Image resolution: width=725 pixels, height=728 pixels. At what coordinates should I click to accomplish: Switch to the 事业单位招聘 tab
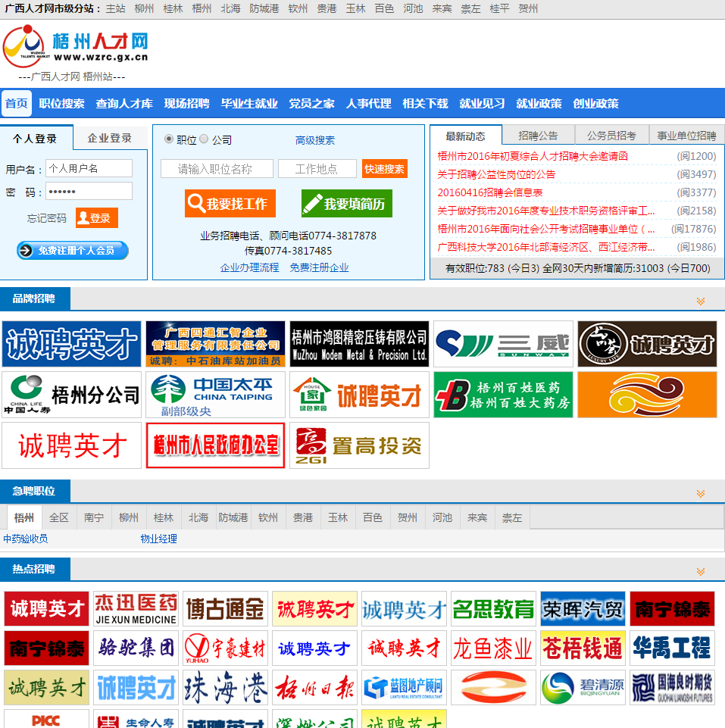point(686,136)
